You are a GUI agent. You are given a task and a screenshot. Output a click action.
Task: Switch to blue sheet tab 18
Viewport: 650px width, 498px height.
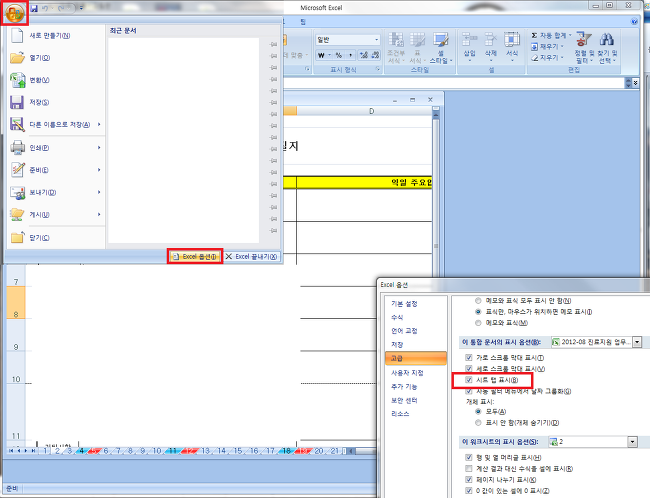(286, 451)
